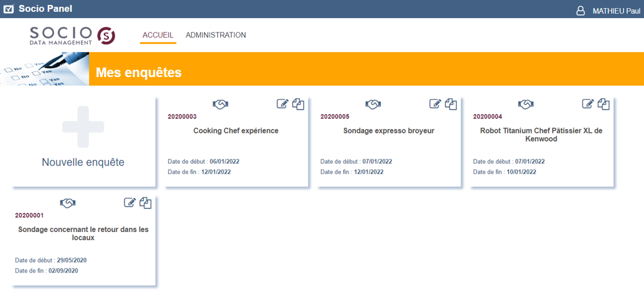This screenshot has width=644, height=301.
Task: Edit the Cooking Chef expérience survey
Action: pos(282,104)
